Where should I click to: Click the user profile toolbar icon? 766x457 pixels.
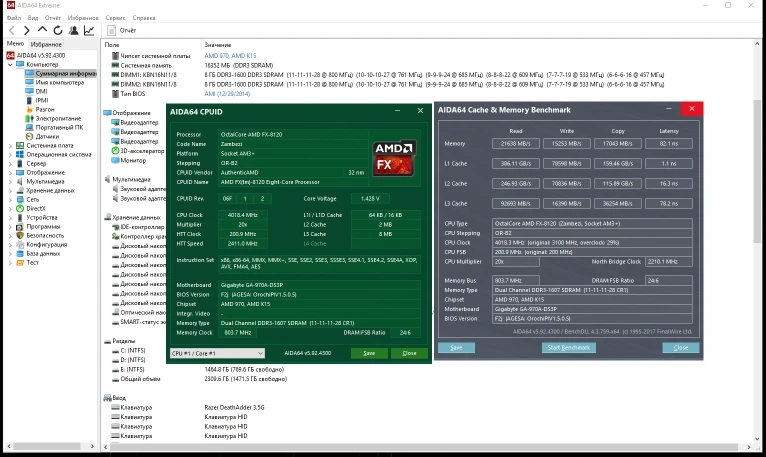pos(73,30)
